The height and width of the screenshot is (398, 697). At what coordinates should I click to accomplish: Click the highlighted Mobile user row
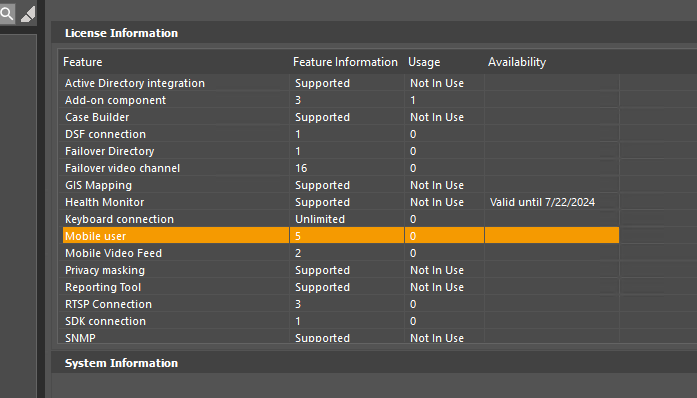click(x=341, y=236)
